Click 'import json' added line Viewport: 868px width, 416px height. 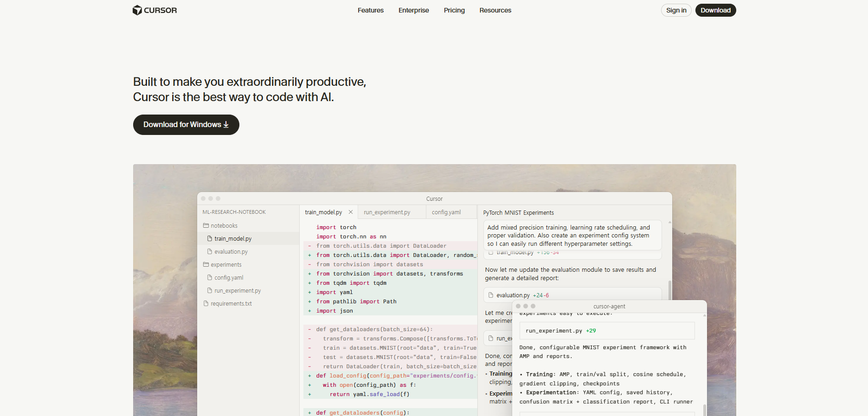pyautogui.click(x=334, y=311)
